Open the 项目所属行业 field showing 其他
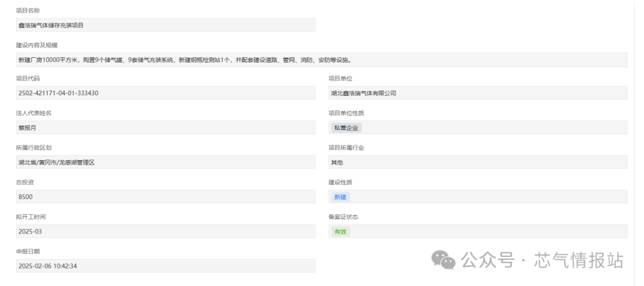The image size is (644, 286). (x=478, y=162)
